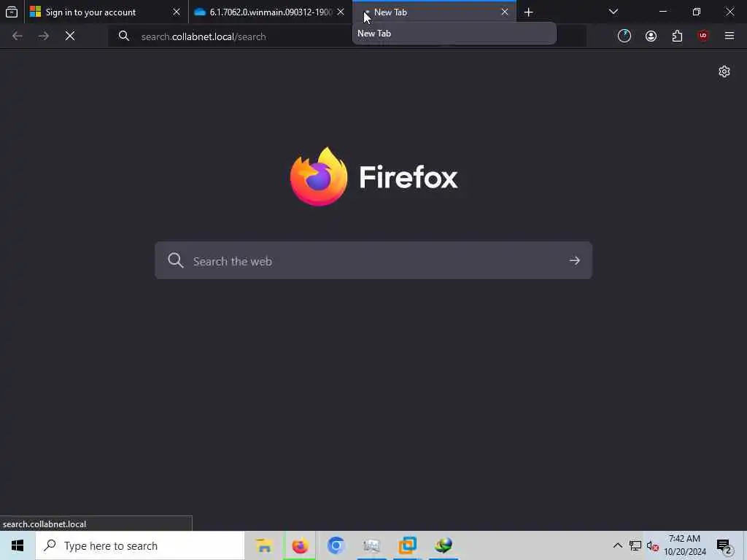Open File Explorer from the taskbar
The width and height of the screenshot is (747, 560).
pos(263,545)
